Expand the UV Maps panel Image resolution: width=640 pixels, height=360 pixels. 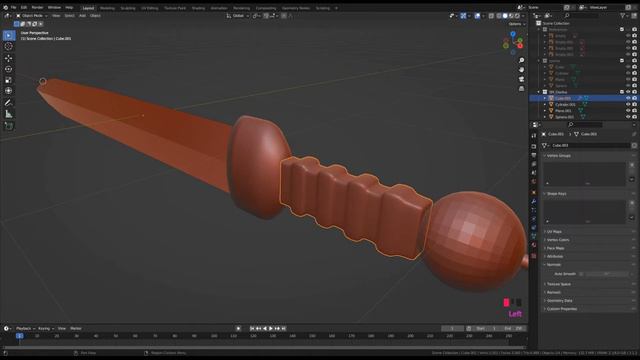(x=554, y=232)
